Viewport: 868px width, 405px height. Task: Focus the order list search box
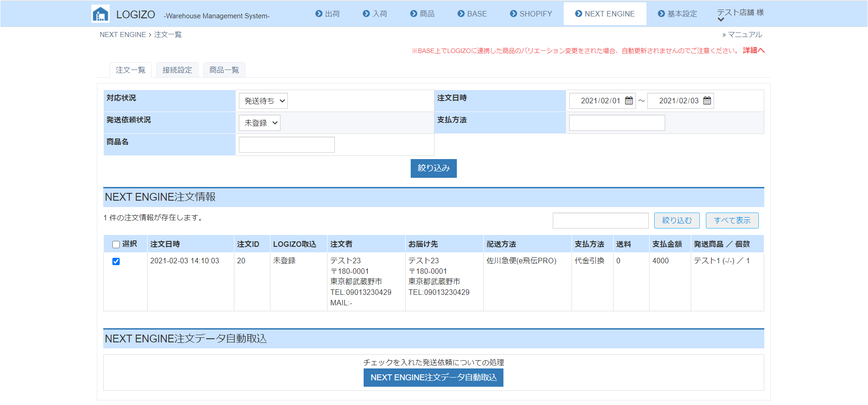[x=601, y=220]
